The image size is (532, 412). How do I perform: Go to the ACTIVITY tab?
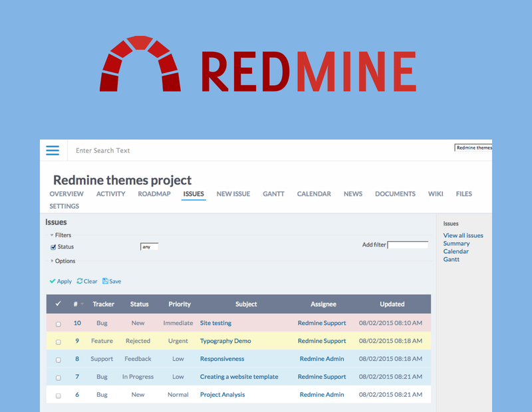tap(110, 193)
